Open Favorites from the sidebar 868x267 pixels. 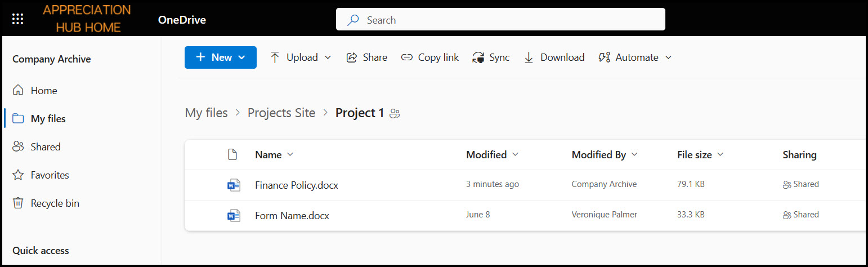coord(50,175)
